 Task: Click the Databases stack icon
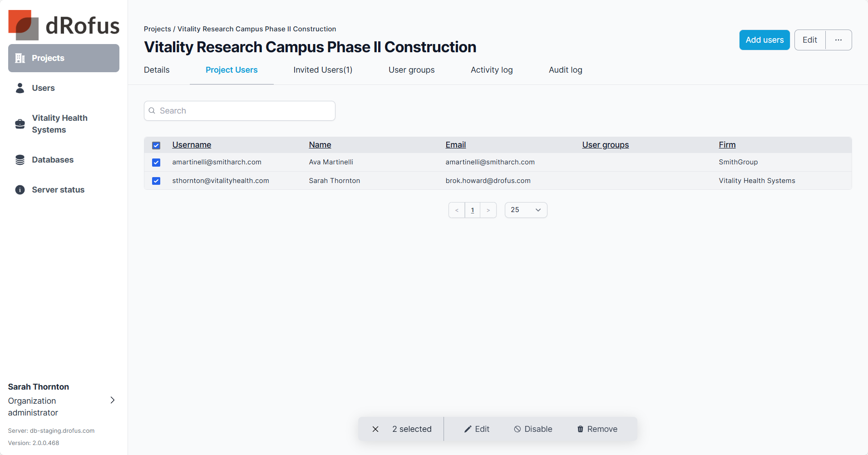point(20,160)
